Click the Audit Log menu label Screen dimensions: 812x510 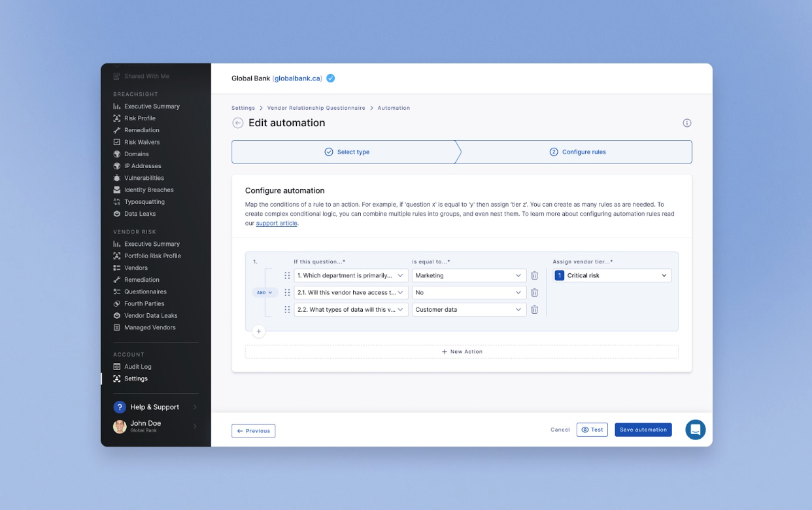pos(137,367)
